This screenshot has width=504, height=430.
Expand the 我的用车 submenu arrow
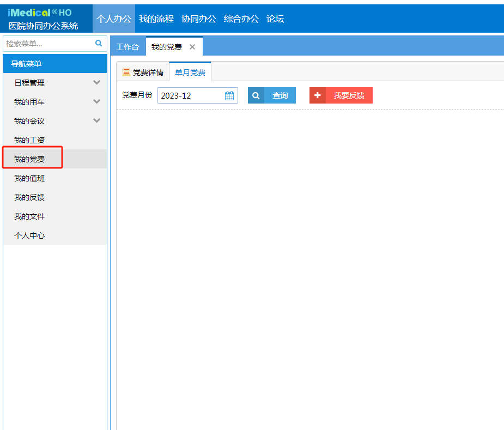coord(97,102)
